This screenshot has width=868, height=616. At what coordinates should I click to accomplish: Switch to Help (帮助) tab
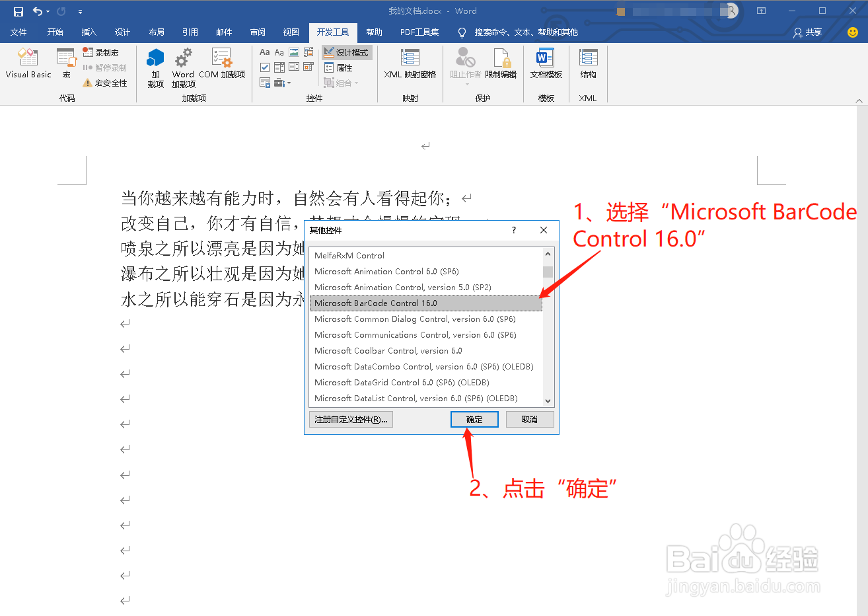coord(374,32)
